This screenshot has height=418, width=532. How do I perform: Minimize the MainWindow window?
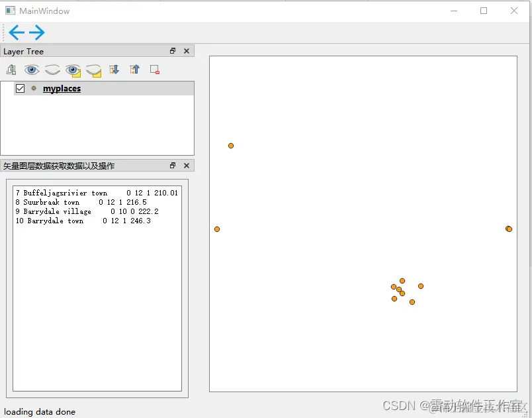(454, 11)
